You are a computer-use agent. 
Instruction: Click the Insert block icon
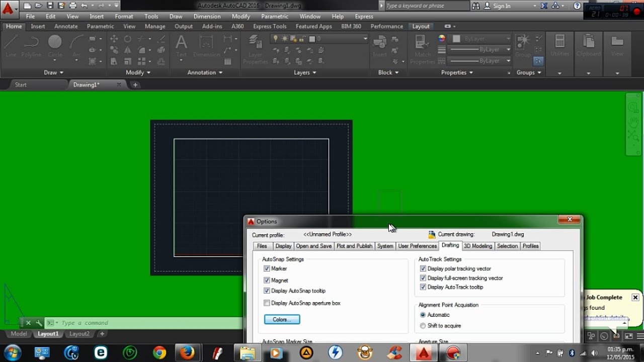click(x=380, y=45)
